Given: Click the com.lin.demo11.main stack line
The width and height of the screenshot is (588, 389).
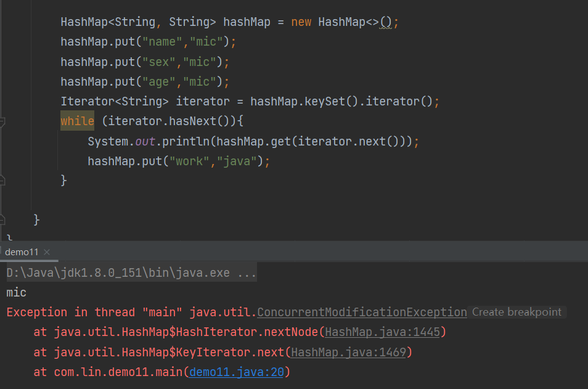Looking at the screenshot, I should point(161,372).
